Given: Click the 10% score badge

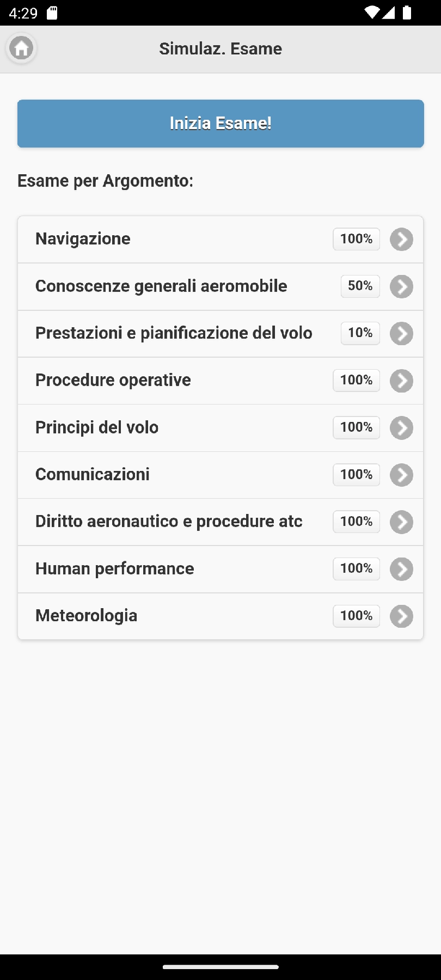Looking at the screenshot, I should coord(360,333).
